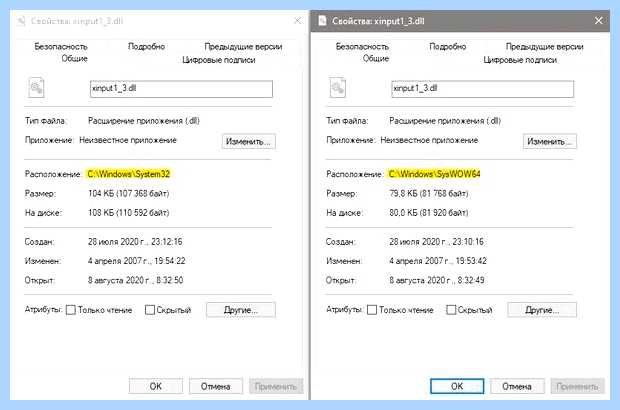Click the file name field in the System32 window
The width and height of the screenshot is (620, 410).
[181, 89]
